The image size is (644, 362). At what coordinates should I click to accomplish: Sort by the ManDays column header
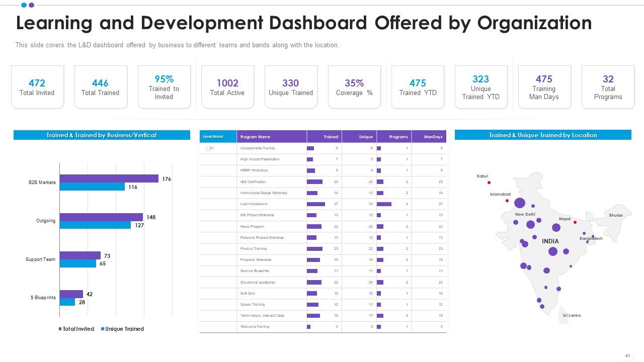429,137
